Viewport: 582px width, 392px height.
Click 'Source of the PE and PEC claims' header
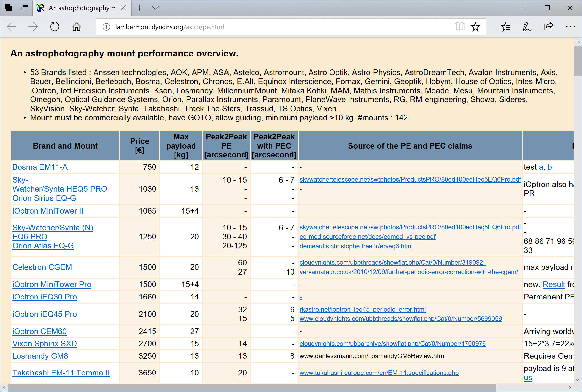pos(410,146)
